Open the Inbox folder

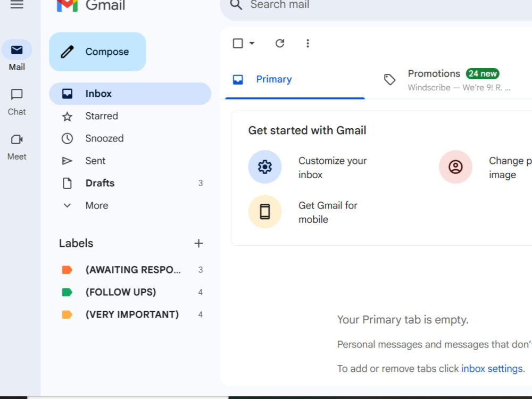pos(130,94)
